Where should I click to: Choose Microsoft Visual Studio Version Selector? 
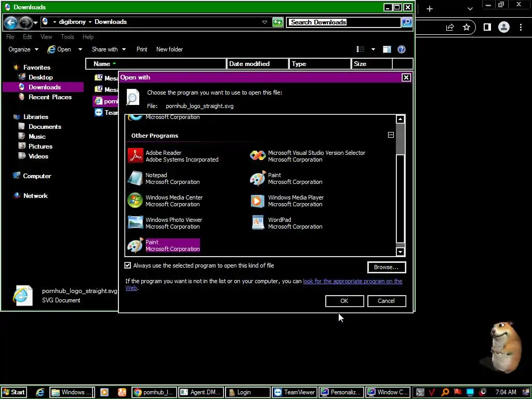308,156
